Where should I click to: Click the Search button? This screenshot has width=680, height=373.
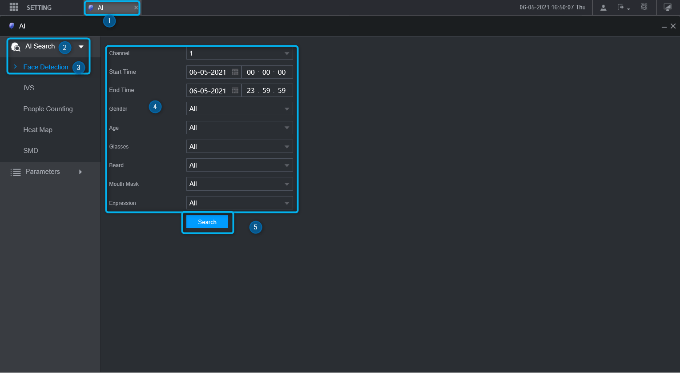207,222
